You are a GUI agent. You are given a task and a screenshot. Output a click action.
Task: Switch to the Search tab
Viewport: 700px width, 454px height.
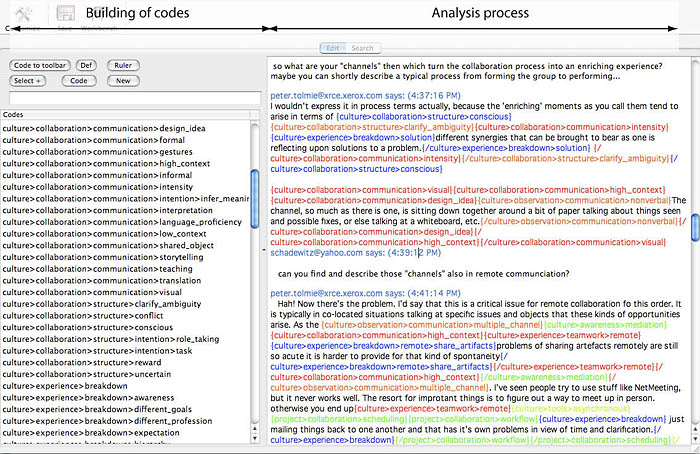362,48
